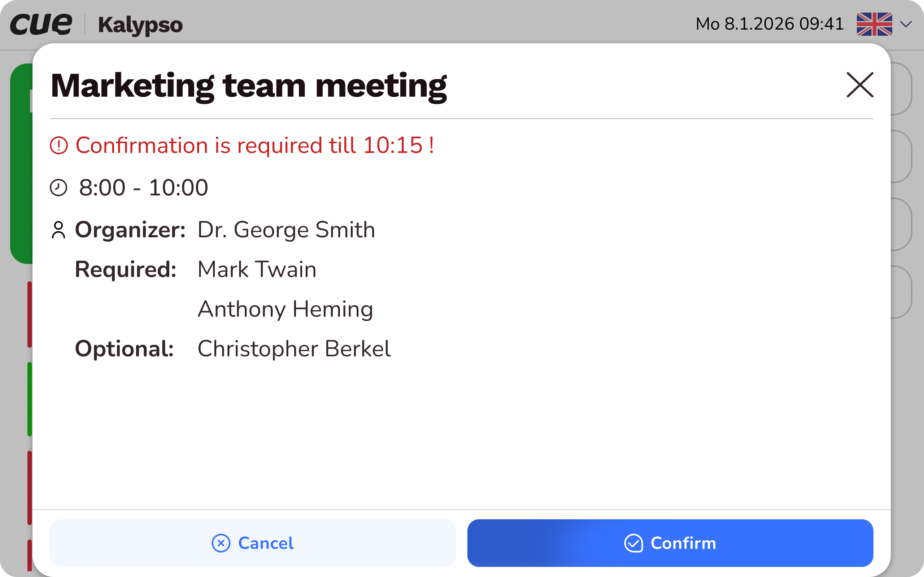Click the person icon next to Organizer
924x577 pixels.
(58, 230)
